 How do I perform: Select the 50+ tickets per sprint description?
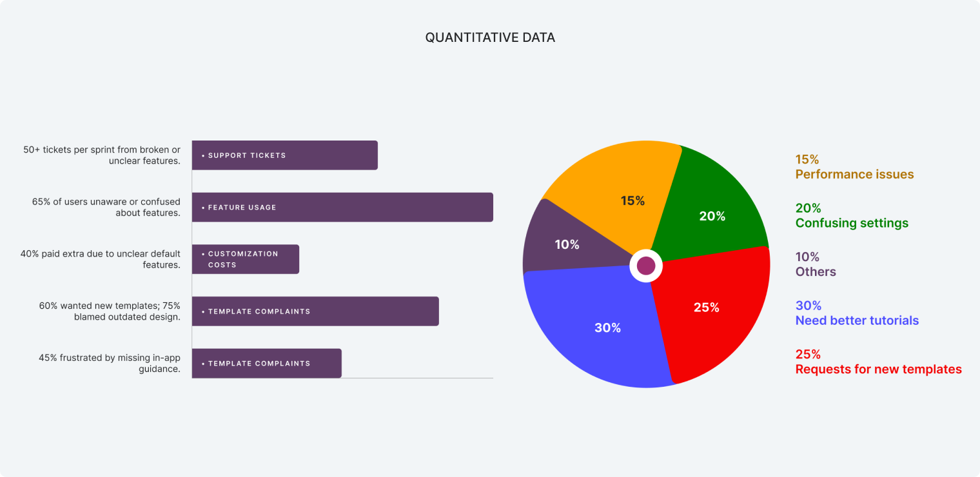coord(102,155)
